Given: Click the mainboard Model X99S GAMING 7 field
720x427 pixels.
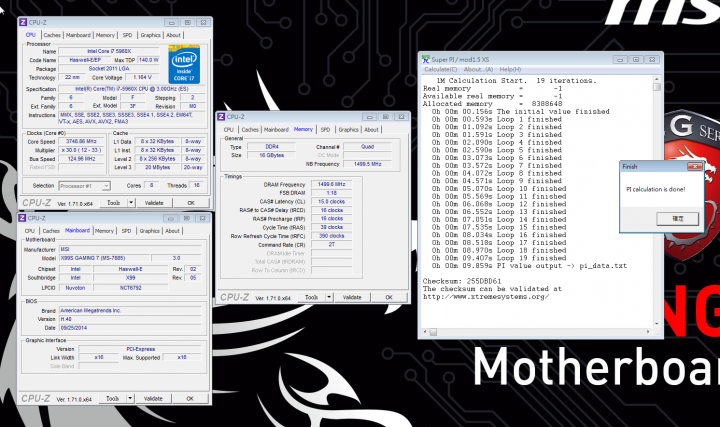Looking at the screenshot, I should click(104, 258).
